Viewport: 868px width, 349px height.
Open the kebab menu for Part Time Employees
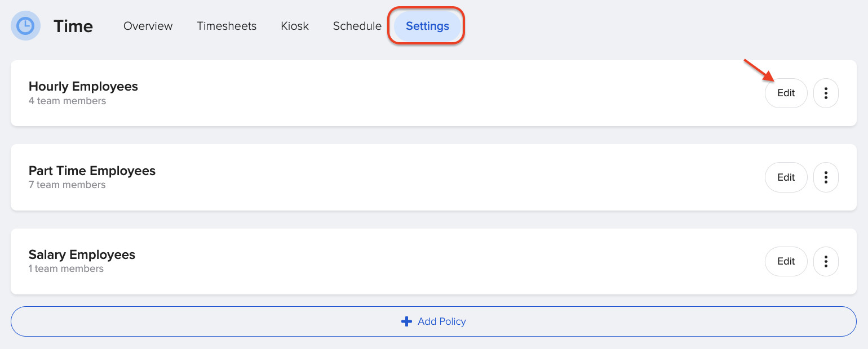click(x=826, y=177)
